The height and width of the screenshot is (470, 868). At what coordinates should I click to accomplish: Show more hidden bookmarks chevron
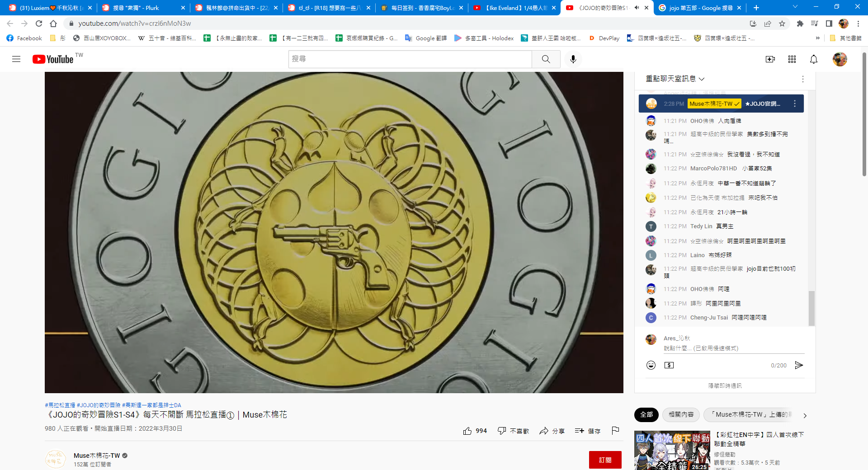[817, 38]
